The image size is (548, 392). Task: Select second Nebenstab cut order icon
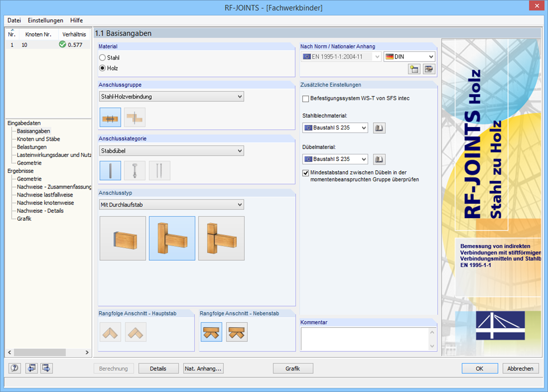click(237, 332)
